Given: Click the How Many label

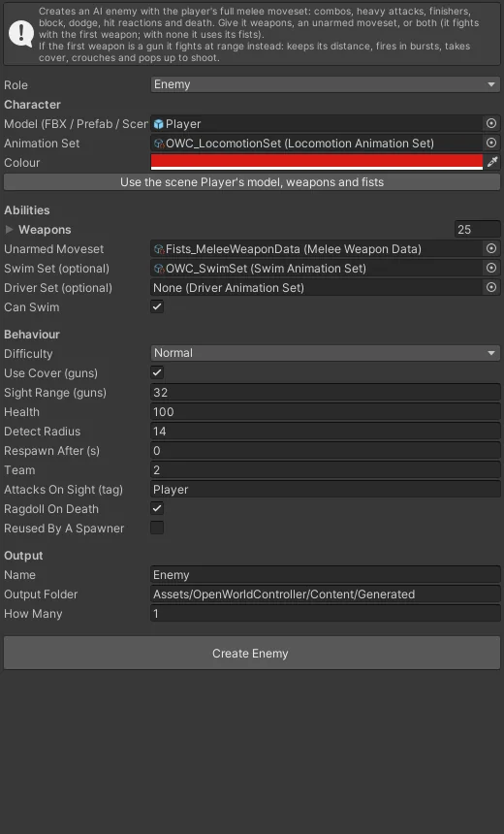Looking at the screenshot, I should click(33, 614).
